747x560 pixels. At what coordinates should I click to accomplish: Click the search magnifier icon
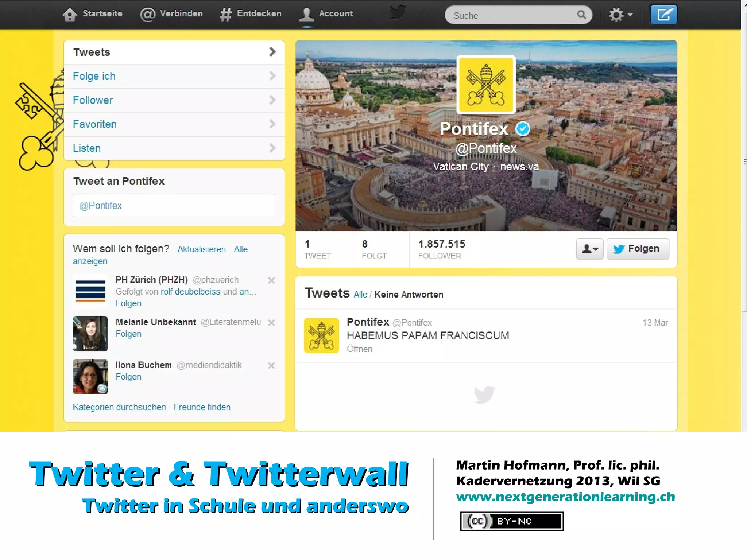581,15
